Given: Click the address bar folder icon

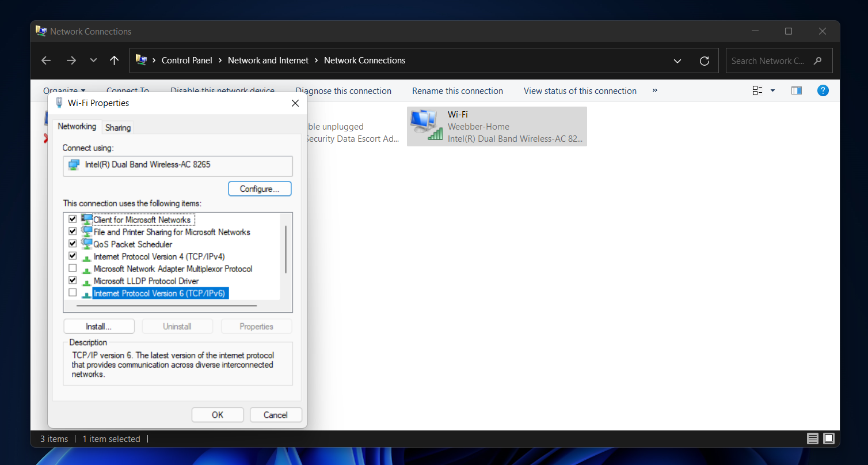Looking at the screenshot, I should tap(141, 60).
